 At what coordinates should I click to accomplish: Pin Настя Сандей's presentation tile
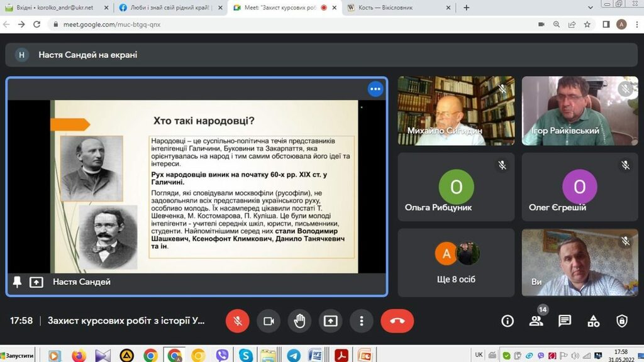click(17, 282)
